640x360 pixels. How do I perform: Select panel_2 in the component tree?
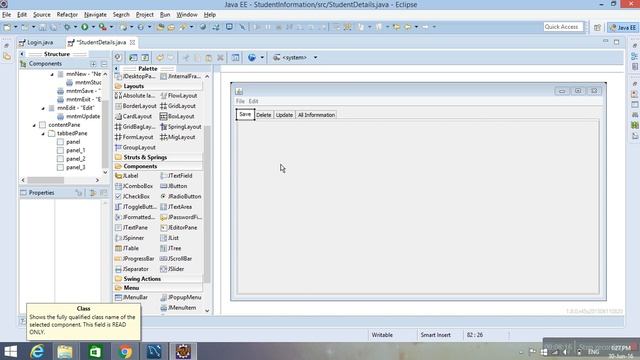[x=71, y=159]
